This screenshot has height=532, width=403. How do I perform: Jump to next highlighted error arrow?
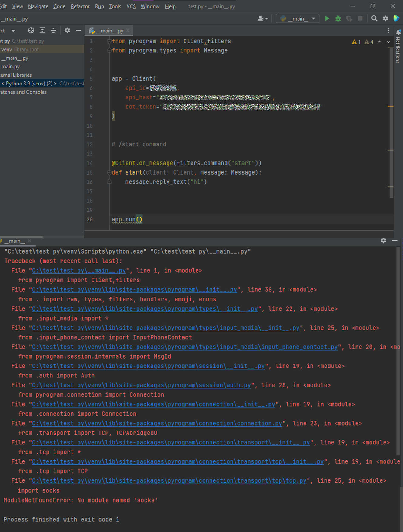coord(388,42)
